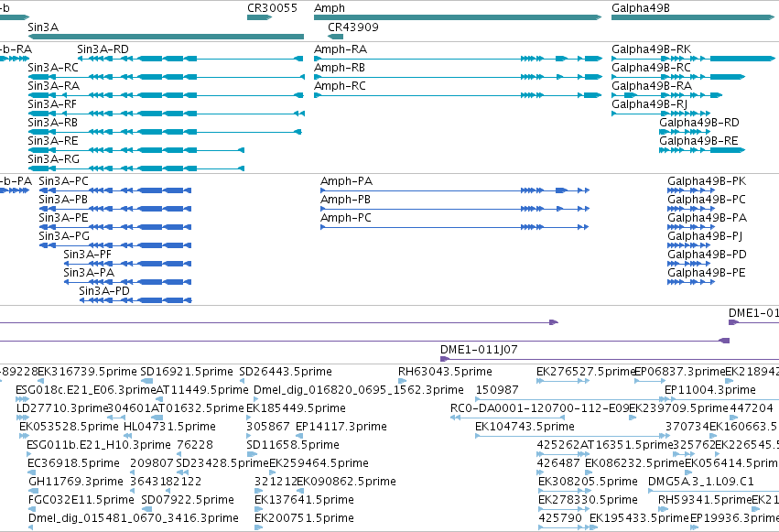Select protein Galpha49B-PC
779x532 pixels.
click(x=691, y=209)
